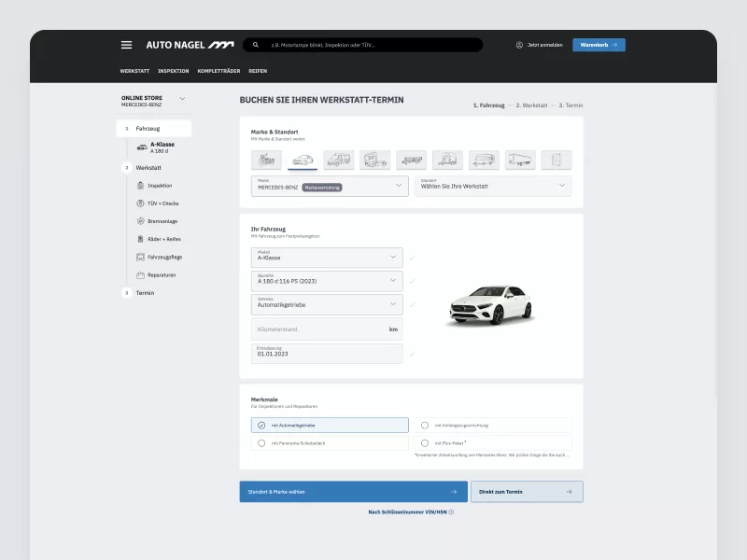The width and height of the screenshot is (747, 560).
Task: Go to step 2 Werkstatt breadcrumb
Action: 531,105
